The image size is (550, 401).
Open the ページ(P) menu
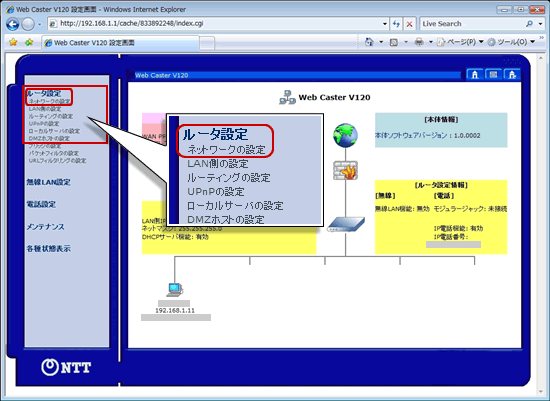tap(460, 42)
